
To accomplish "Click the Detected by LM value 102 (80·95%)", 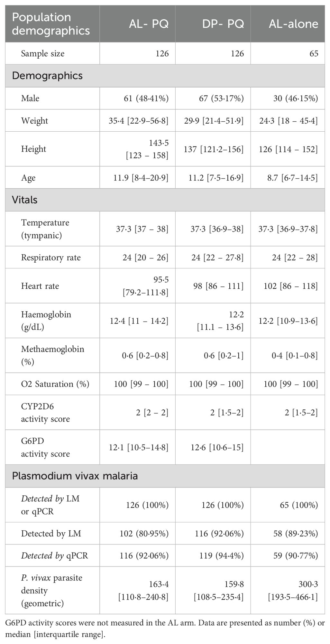I will pos(143,534).
